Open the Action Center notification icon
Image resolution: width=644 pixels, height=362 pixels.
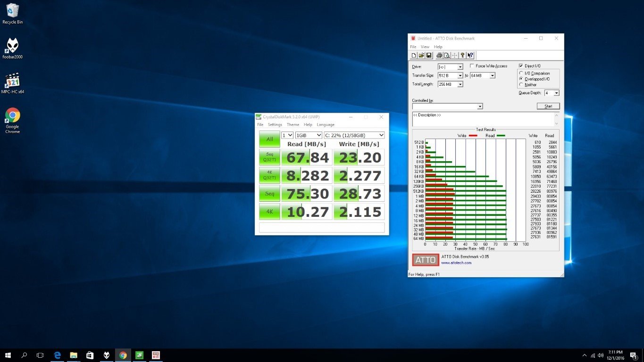635,355
